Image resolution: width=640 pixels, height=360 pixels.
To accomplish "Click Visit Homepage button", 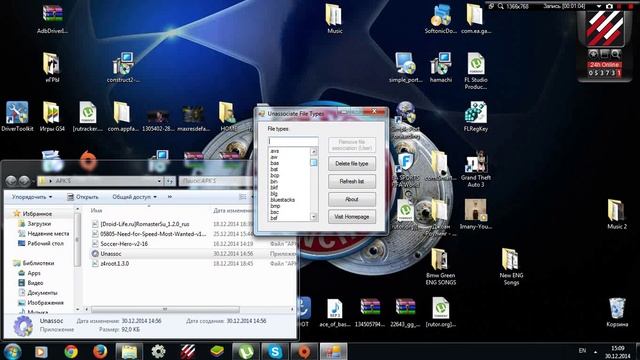I will (352, 217).
